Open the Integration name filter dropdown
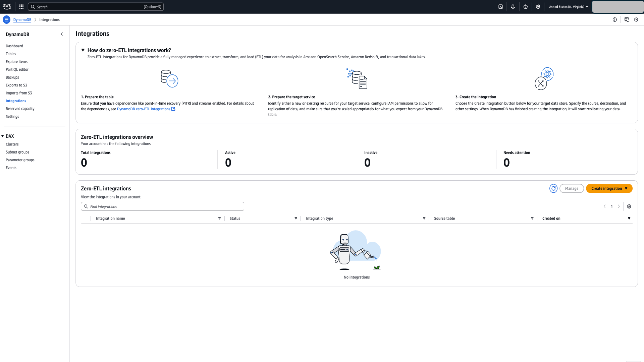 pyautogui.click(x=219, y=218)
